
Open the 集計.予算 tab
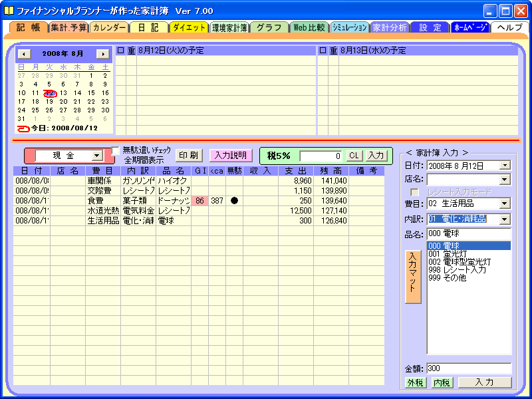(69, 28)
